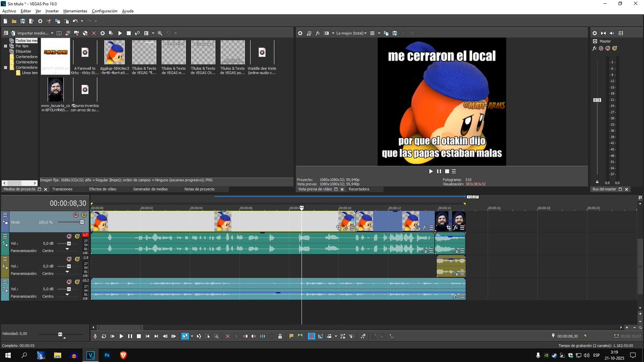Switch to the Notas de proyecto tab
Viewport: 644px width, 362px height.
point(199,189)
